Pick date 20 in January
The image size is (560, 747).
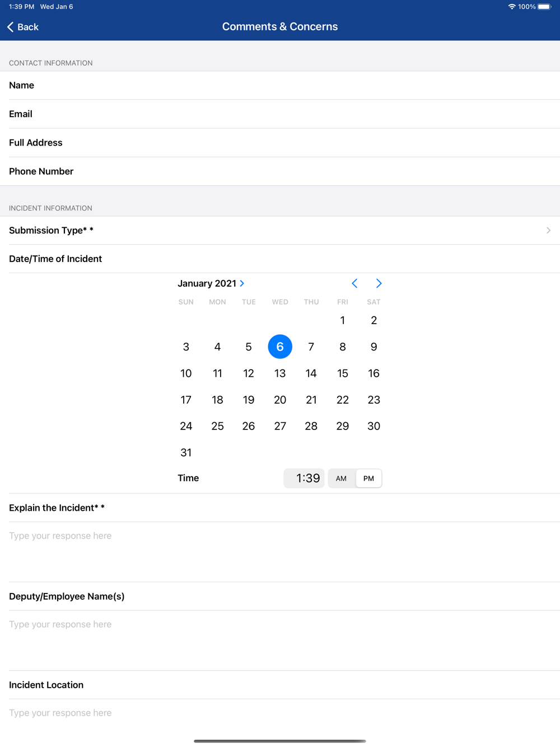tap(280, 400)
